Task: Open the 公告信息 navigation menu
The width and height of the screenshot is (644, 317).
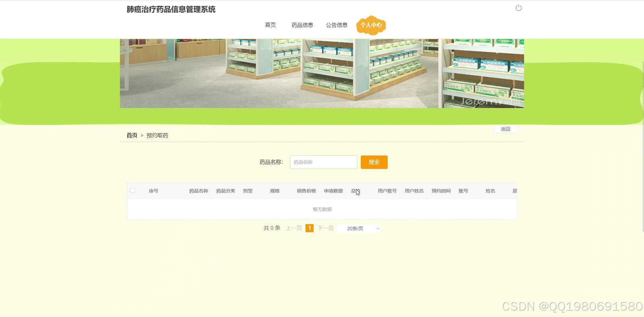Action: pos(337,25)
